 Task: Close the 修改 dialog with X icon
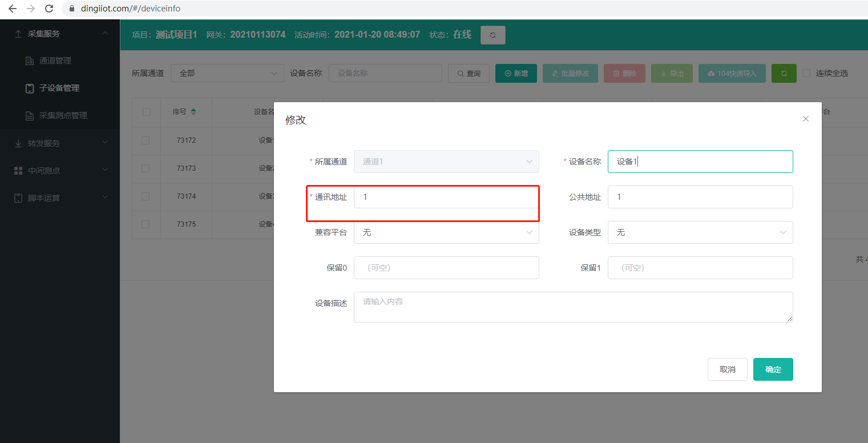(805, 119)
